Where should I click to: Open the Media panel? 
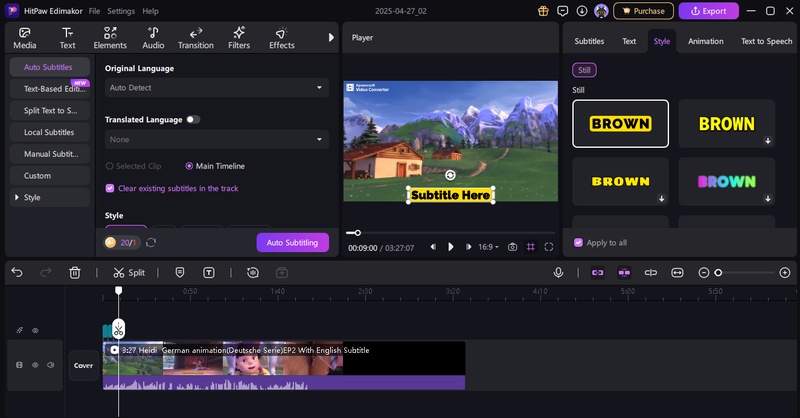point(24,38)
